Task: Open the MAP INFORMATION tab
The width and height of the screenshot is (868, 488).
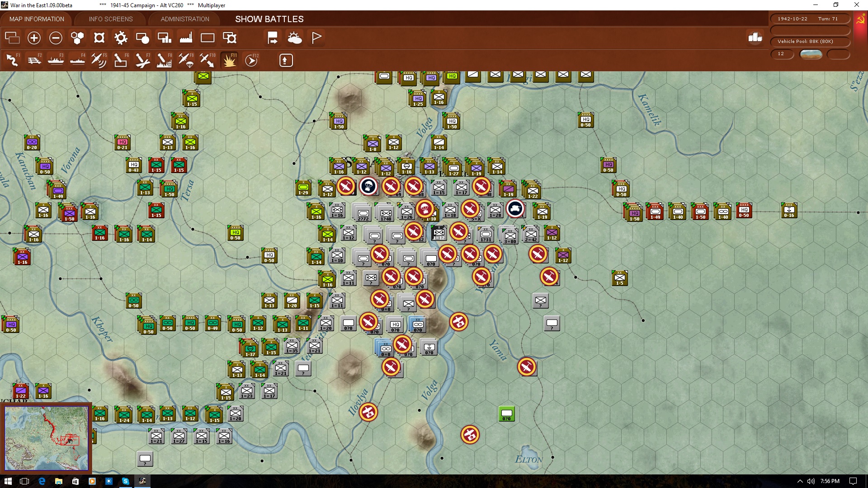Action: click(37, 19)
